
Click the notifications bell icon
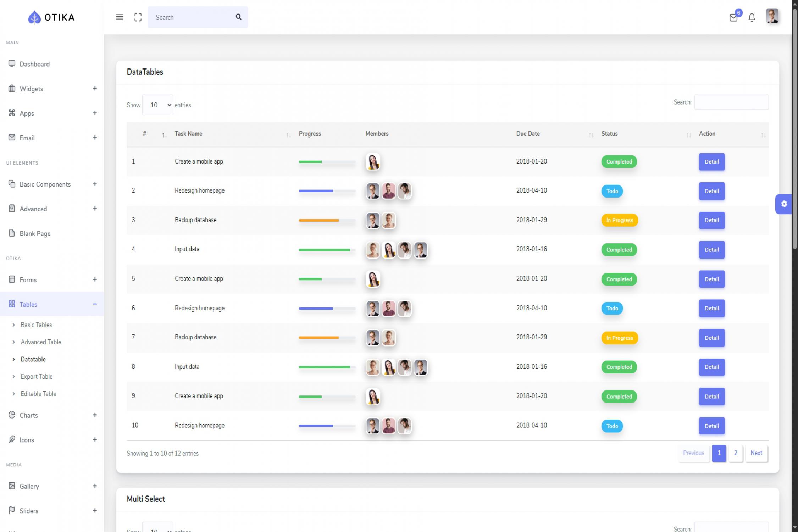(752, 17)
